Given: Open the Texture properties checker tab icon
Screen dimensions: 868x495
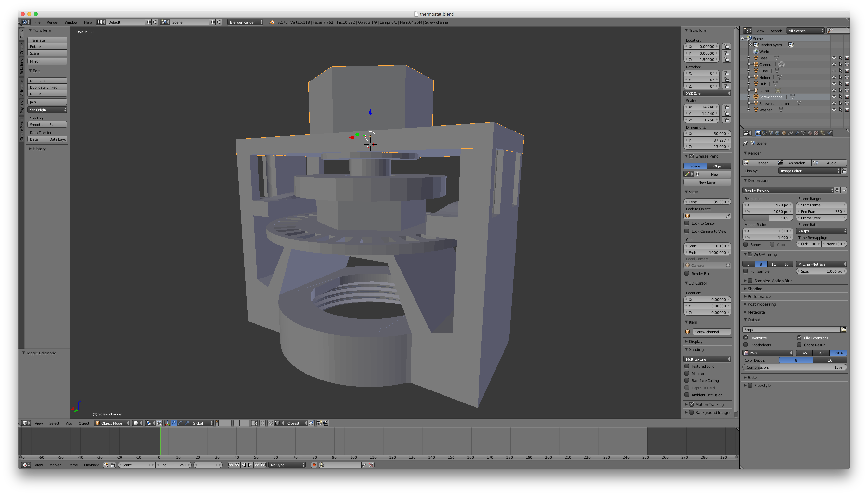Looking at the screenshot, I should tap(816, 133).
